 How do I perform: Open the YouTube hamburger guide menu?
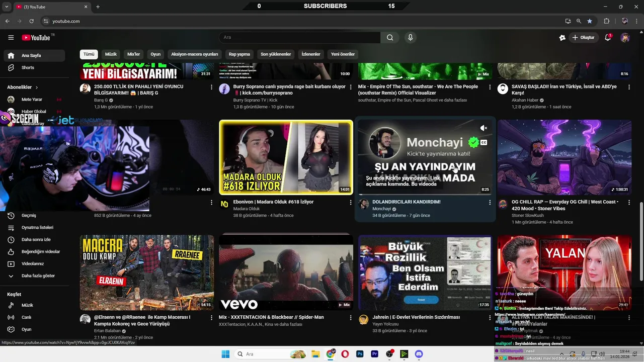pyautogui.click(x=11, y=37)
